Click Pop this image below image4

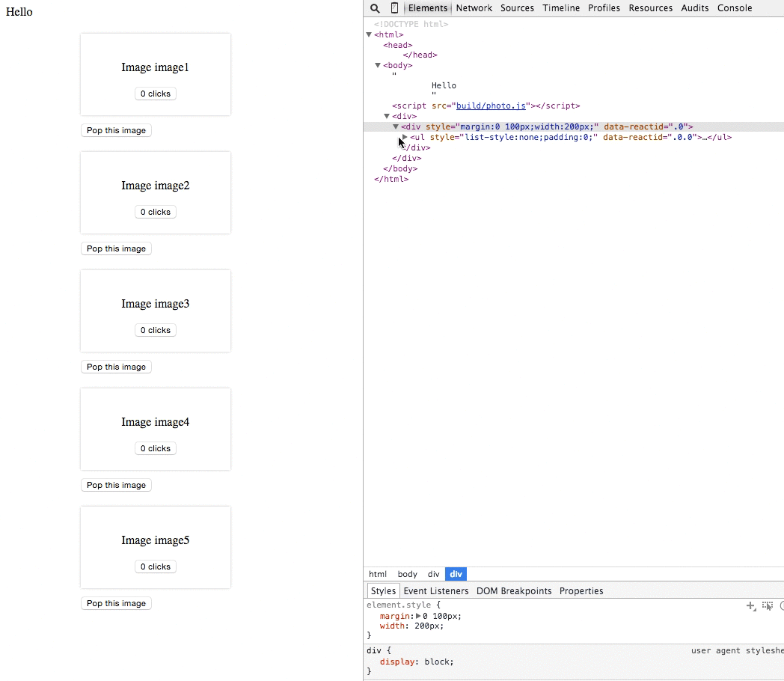[116, 485]
